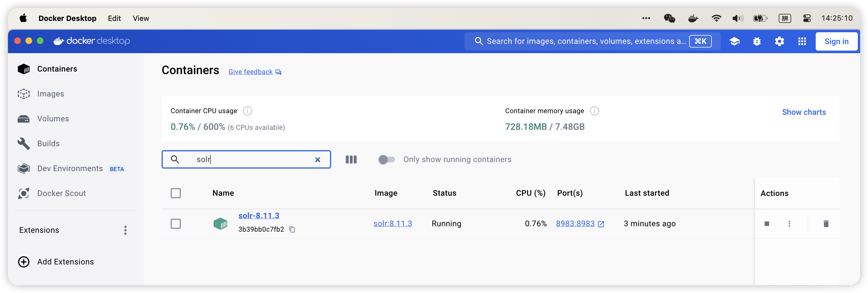Image resolution: width=868 pixels, height=293 pixels.
Task: Sort by Status column header
Action: [444, 193]
